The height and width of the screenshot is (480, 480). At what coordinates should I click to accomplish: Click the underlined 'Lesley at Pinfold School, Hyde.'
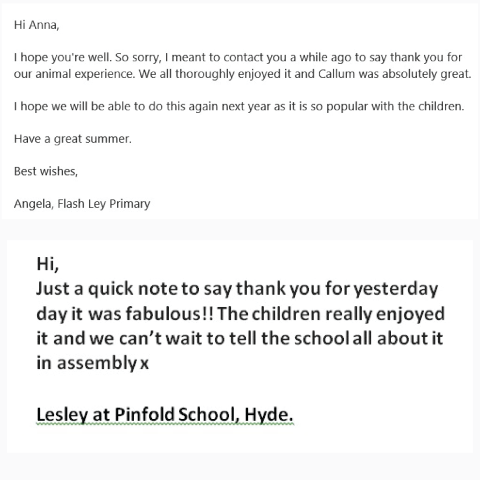coord(165,415)
